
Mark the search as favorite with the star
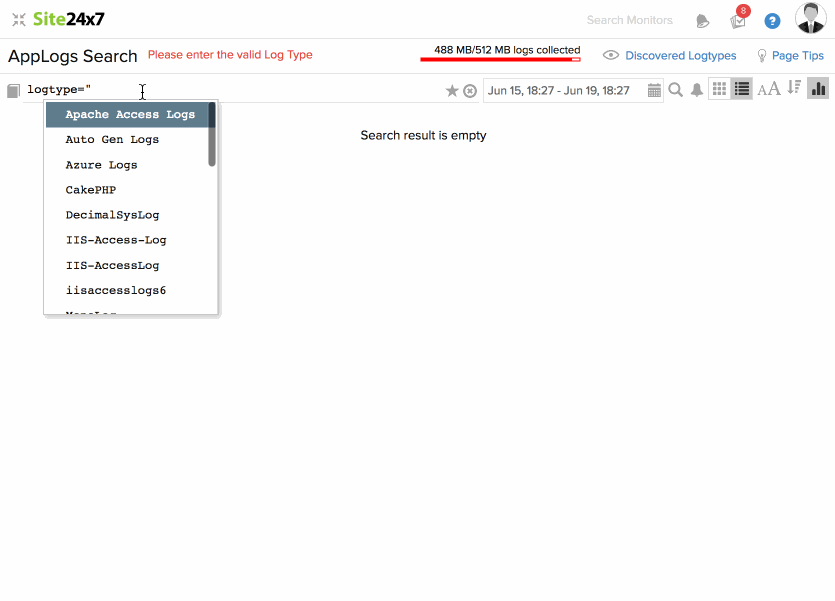tap(451, 89)
